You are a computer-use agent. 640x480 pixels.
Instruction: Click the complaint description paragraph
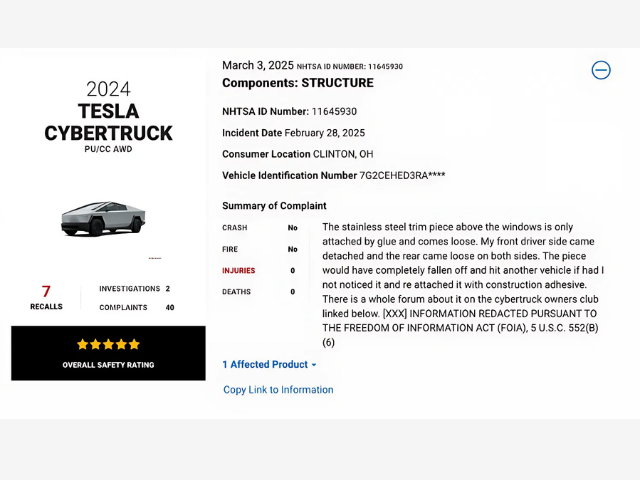point(462,285)
